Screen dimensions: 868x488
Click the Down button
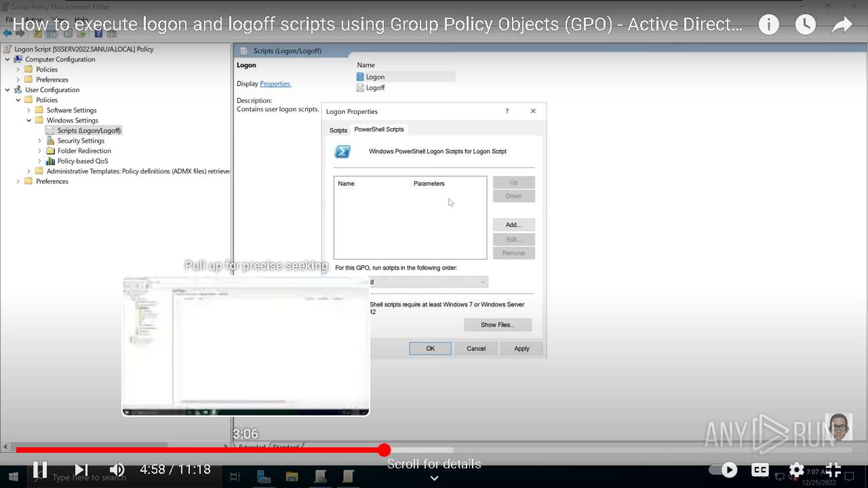(513, 196)
